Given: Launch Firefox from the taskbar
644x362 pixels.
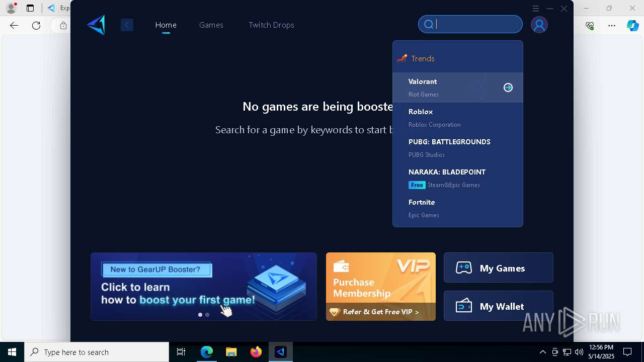Looking at the screenshot, I should click(256, 352).
